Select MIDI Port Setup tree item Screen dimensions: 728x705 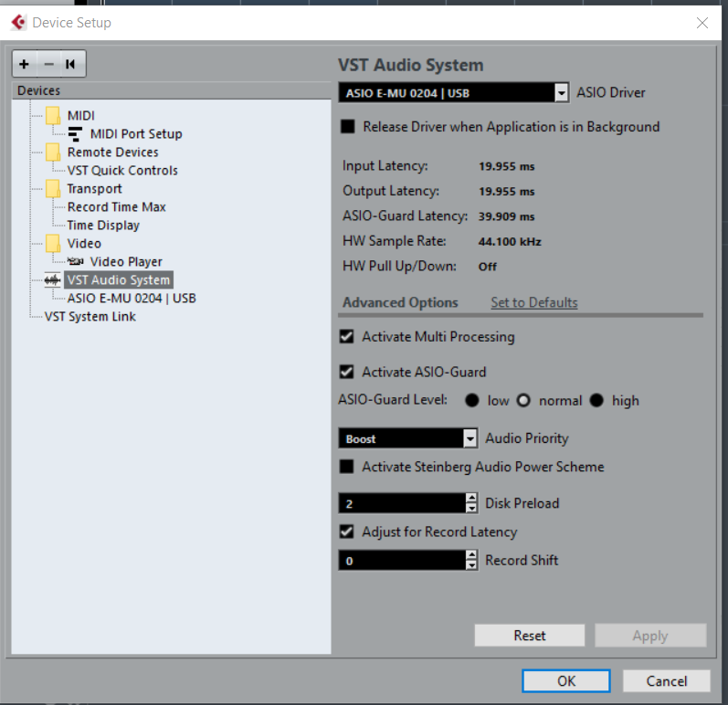136,134
